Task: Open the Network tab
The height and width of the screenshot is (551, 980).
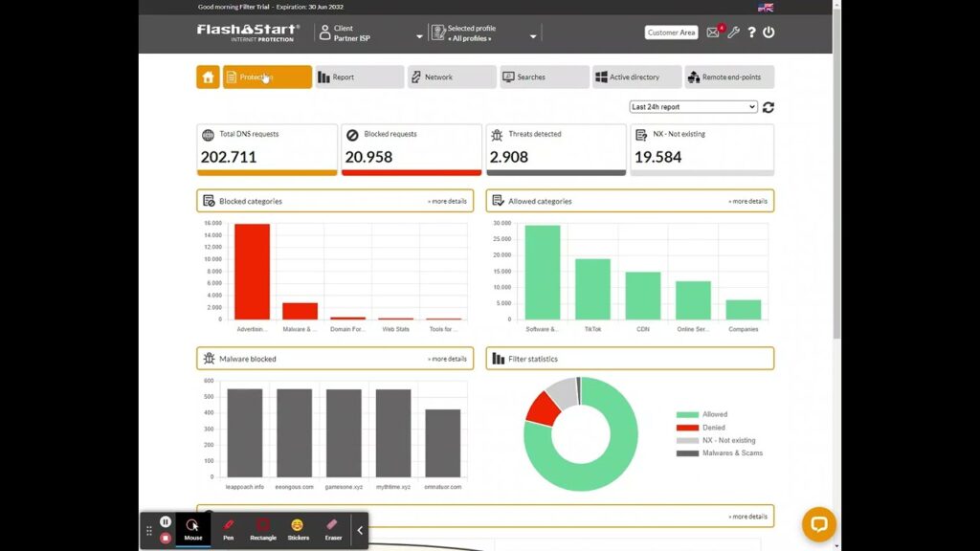Action: click(x=452, y=77)
